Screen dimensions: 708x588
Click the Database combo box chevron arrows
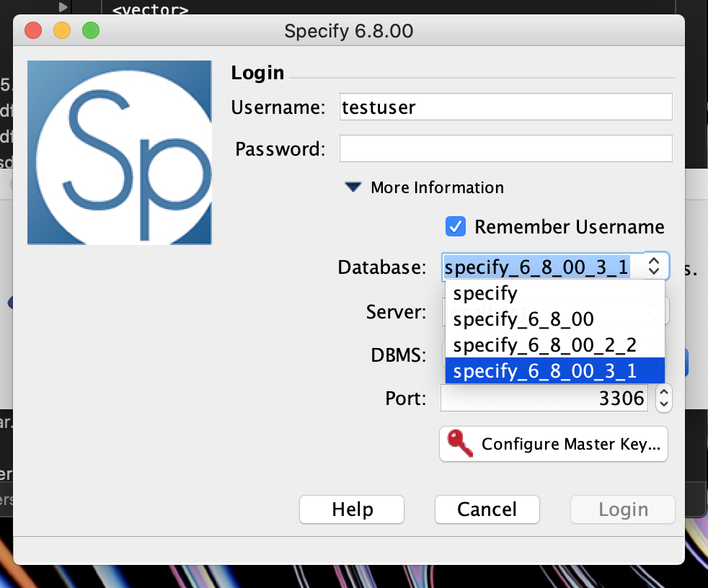point(652,266)
